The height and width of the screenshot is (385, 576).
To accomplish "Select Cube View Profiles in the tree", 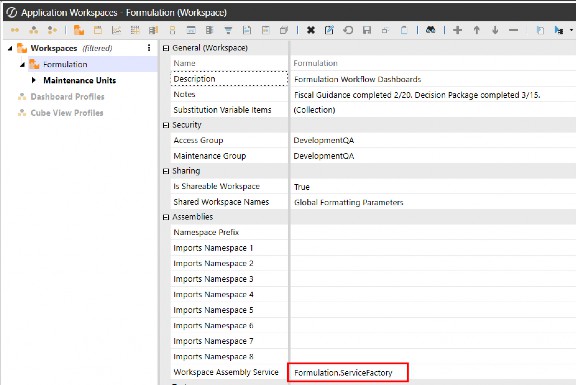I will (67, 113).
